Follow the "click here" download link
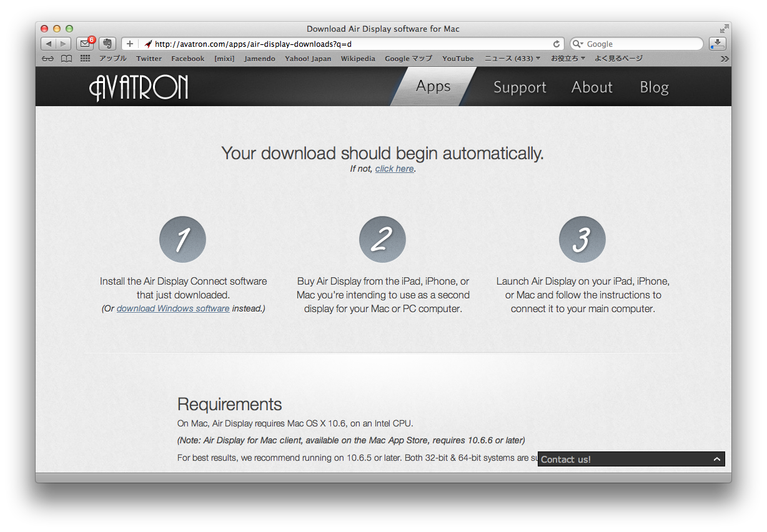 [x=394, y=169]
